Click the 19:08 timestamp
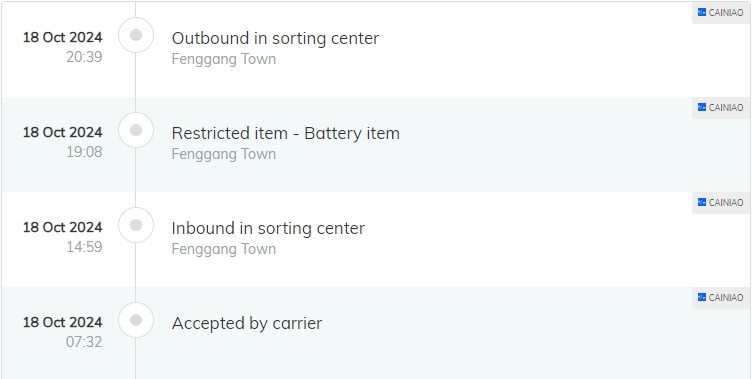Screen dimensions: 755x379 point(84,152)
